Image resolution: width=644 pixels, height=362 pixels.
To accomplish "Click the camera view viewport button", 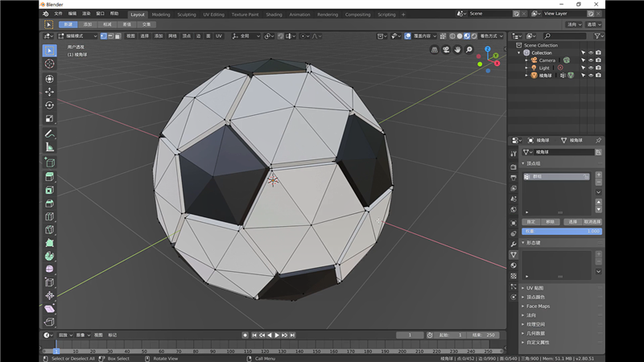I will click(x=446, y=50).
